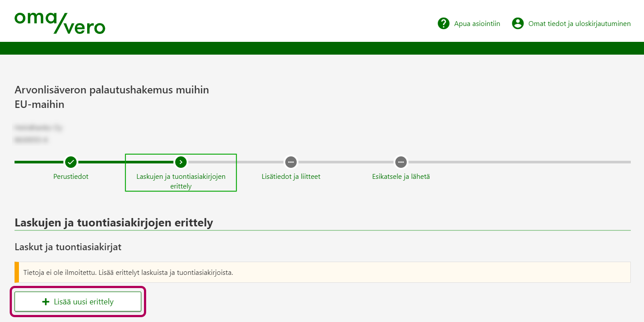Click the user profile icon
Viewport: 644px width, 322px height.
pyautogui.click(x=518, y=23)
